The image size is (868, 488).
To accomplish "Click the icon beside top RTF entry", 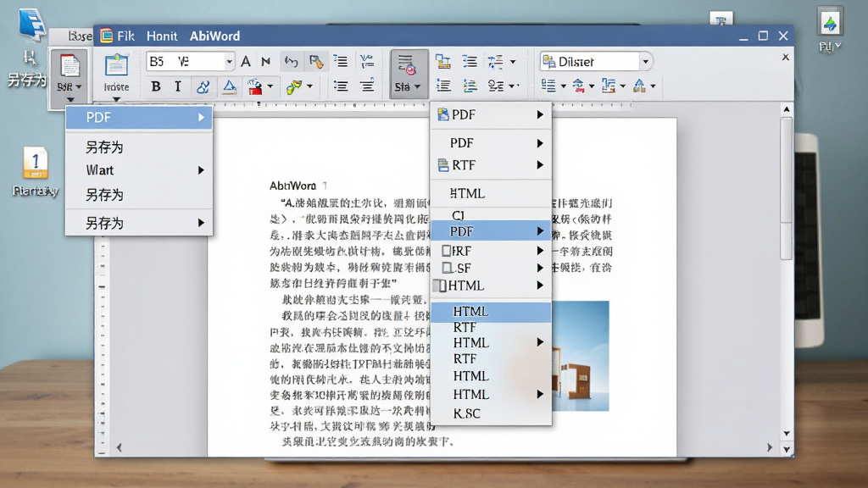I will (442, 165).
